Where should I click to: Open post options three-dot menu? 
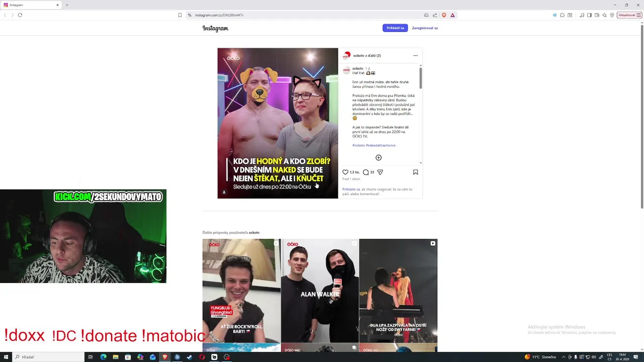tap(415, 55)
